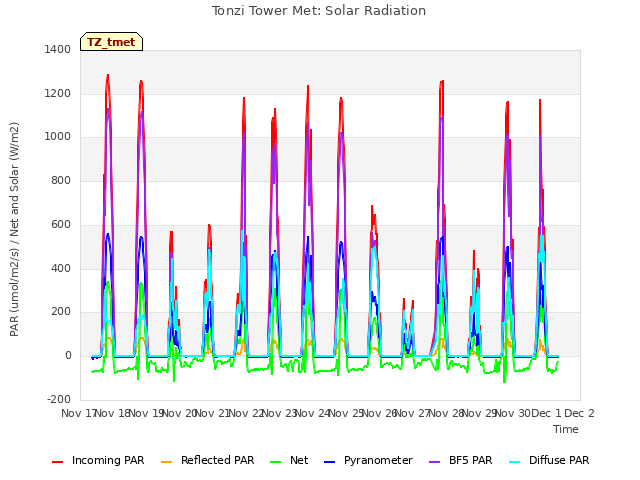
Task: Click the 800 y-axis tick label
Action: click(x=61, y=180)
